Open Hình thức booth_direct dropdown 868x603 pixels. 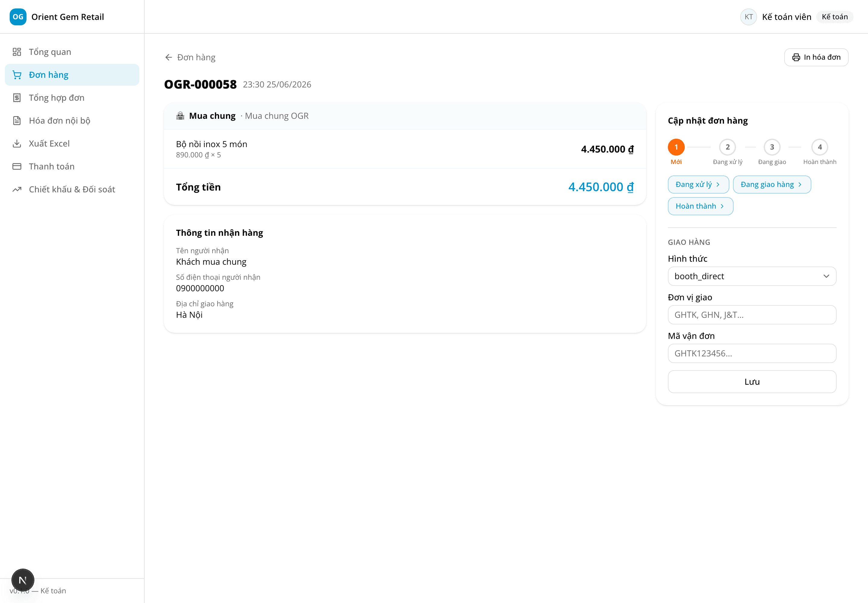(752, 276)
